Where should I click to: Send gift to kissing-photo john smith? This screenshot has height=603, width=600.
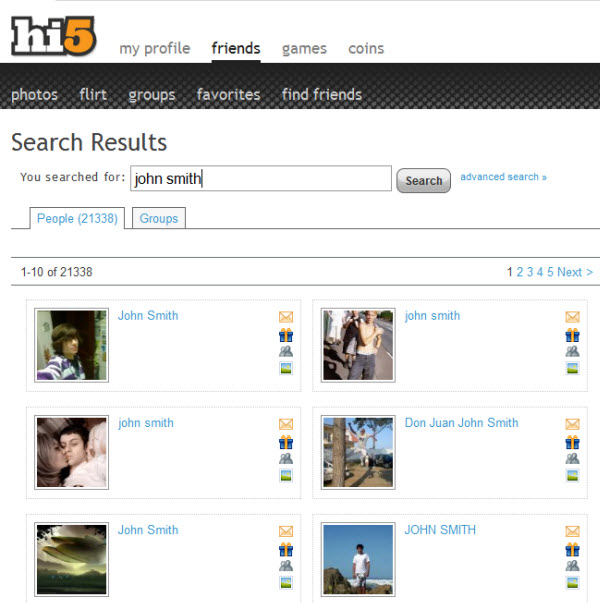pos(286,442)
